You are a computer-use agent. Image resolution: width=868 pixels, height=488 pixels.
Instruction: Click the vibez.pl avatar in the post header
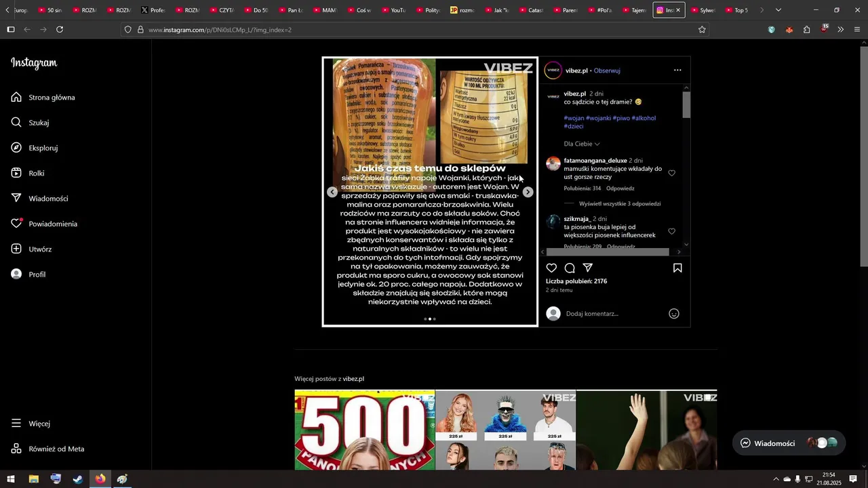[x=553, y=70]
